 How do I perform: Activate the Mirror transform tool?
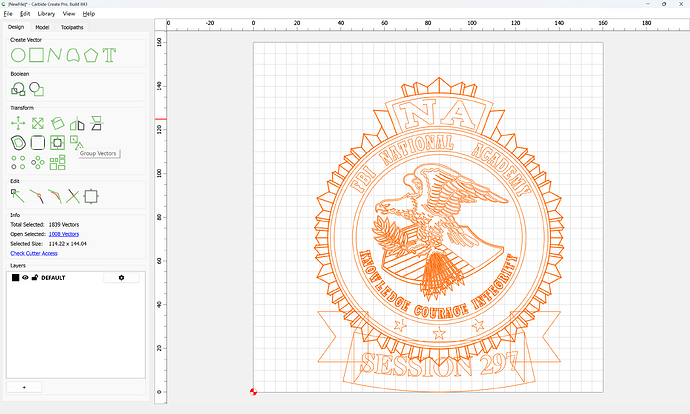click(77, 125)
